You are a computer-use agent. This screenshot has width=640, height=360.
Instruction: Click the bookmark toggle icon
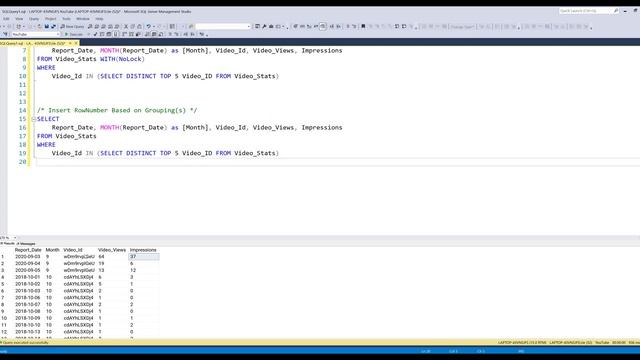click(363, 27)
